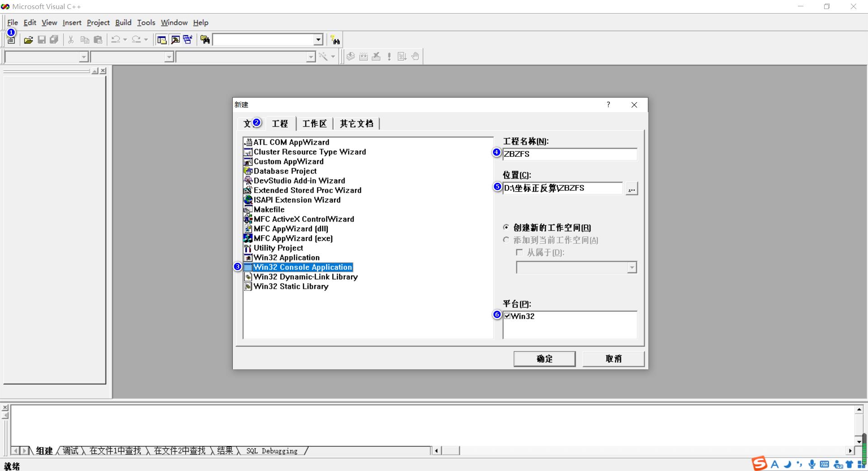
Task: Click the dialog help ? button
Action: [608, 105]
